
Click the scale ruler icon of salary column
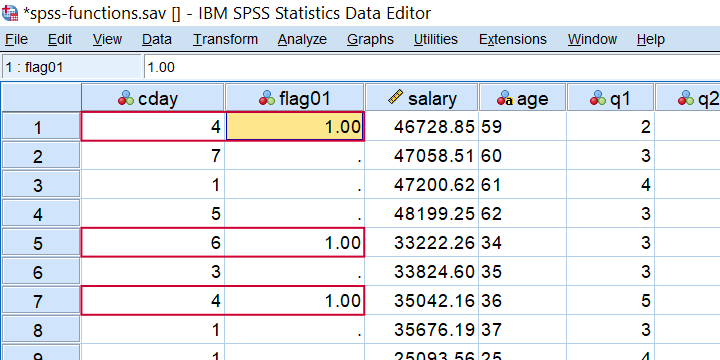(x=395, y=97)
